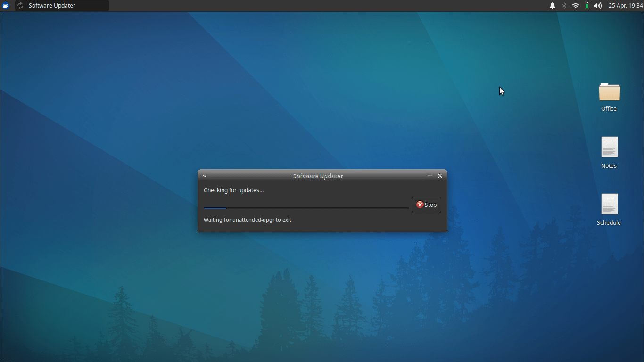The image size is (644, 362).
Task: Click the volume speaker icon
Action: (598, 6)
